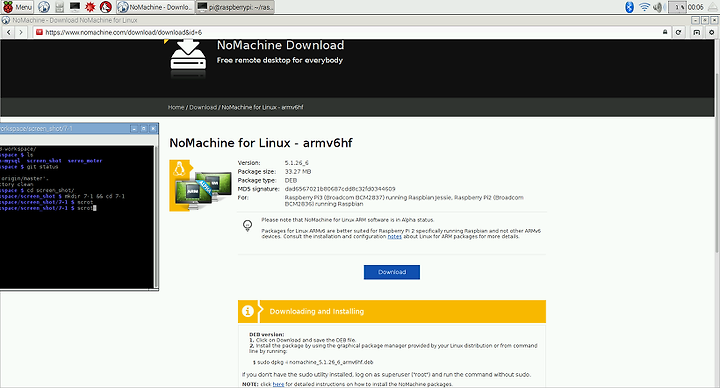This screenshot has height=388, width=720.
Task: Click the sudo dpkg install command text
Action: coord(313,362)
